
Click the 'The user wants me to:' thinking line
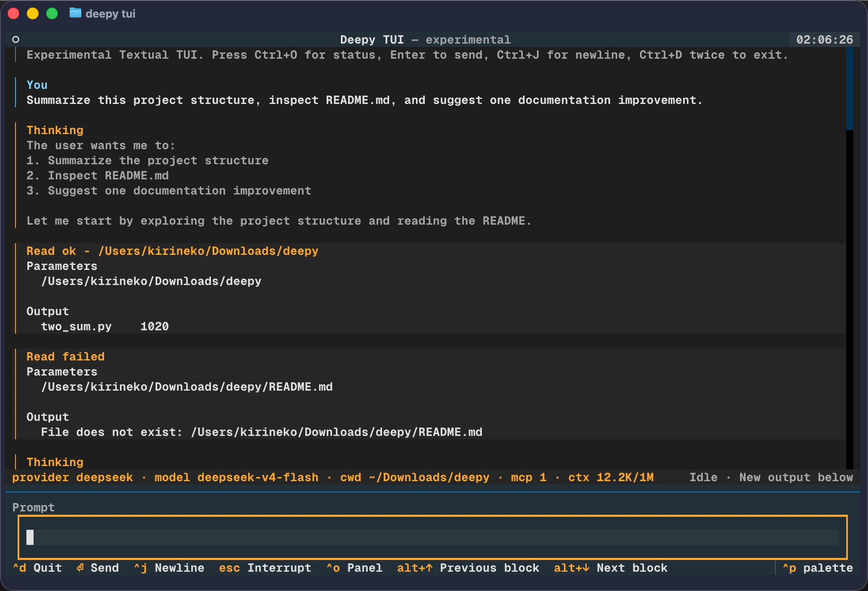pos(101,145)
